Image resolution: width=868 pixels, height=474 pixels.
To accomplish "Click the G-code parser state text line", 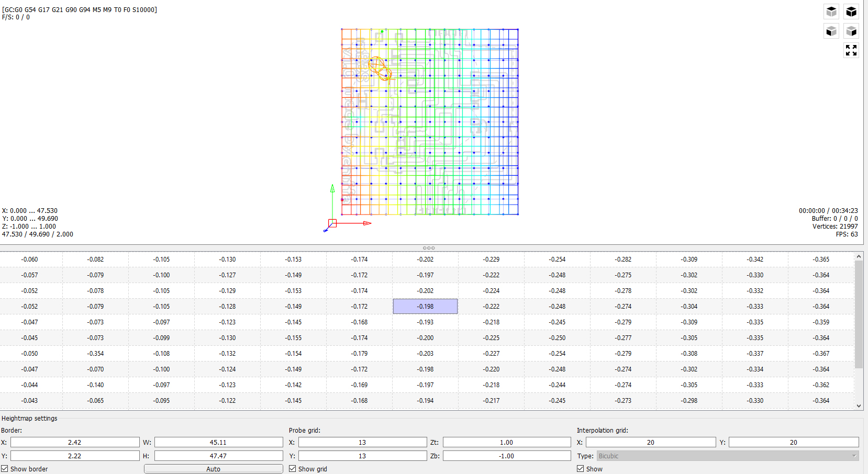I will coord(80,9).
